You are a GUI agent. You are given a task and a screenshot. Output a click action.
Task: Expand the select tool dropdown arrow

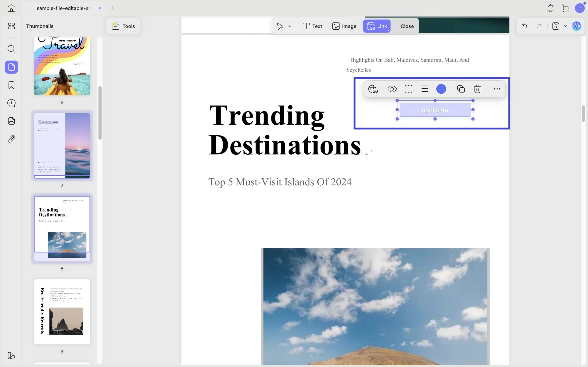pyautogui.click(x=290, y=26)
